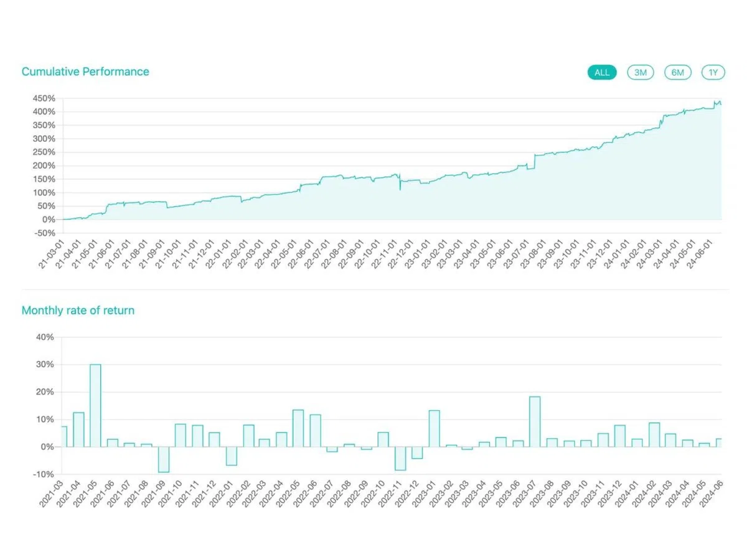This screenshot has width=747, height=560.
Task: Click the 2023-12 monthly return bar
Action: [620, 436]
